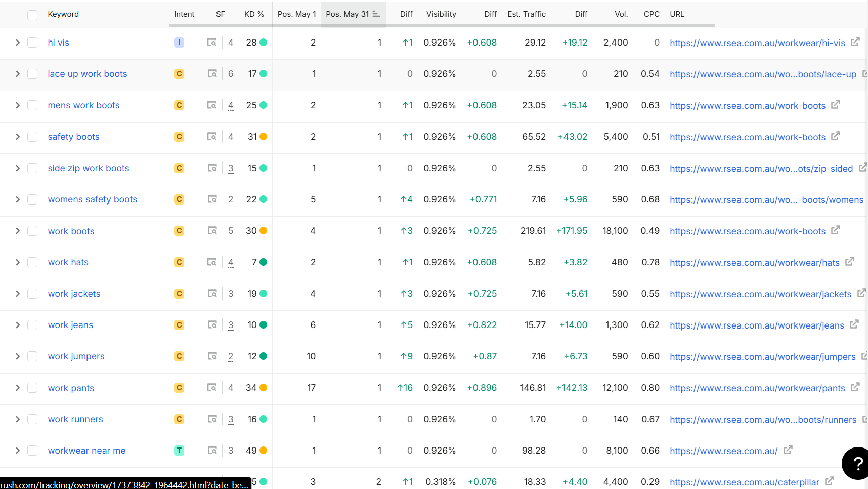Image resolution: width=868 pixels, height=489 pixels.
Task: Click SERP features count 6 for lace up work boots
Action: click(x=231, y=74)
